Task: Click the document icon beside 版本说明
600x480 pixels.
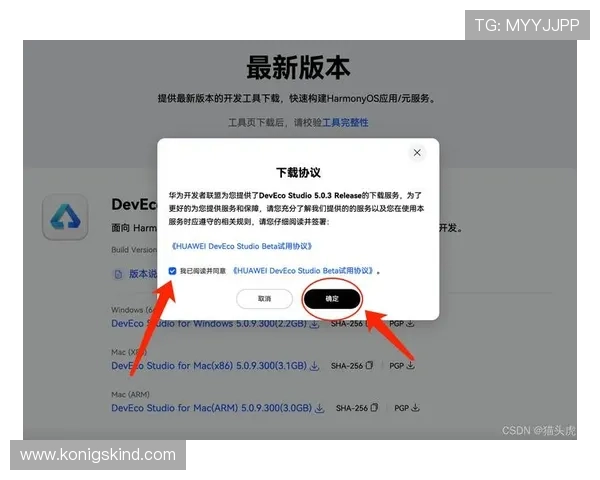Action: click(118, 274)
